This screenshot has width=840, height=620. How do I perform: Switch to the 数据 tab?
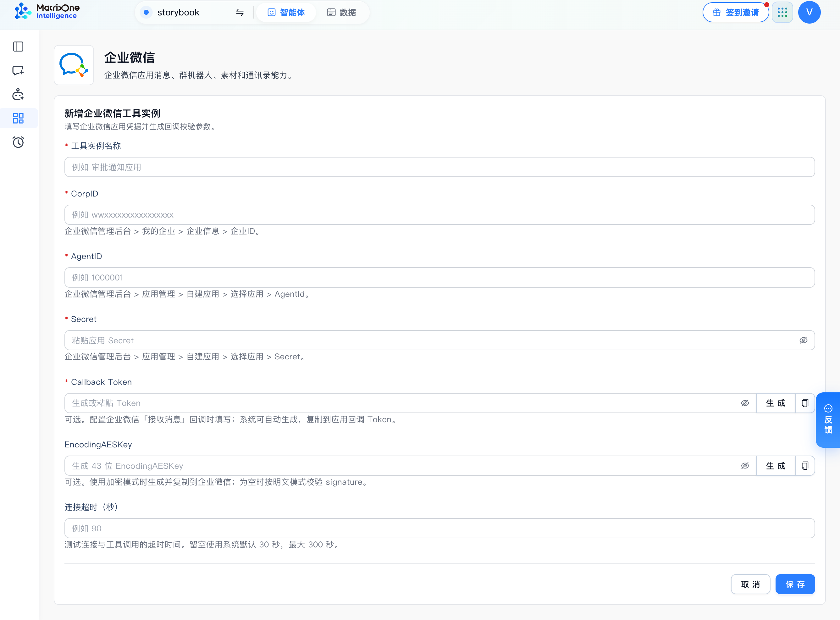[x=341, y=12]
